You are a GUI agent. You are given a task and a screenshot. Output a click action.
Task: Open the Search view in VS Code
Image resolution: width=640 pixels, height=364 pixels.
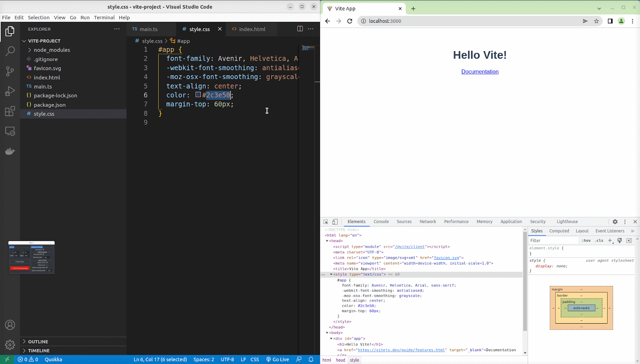[10, 51]
